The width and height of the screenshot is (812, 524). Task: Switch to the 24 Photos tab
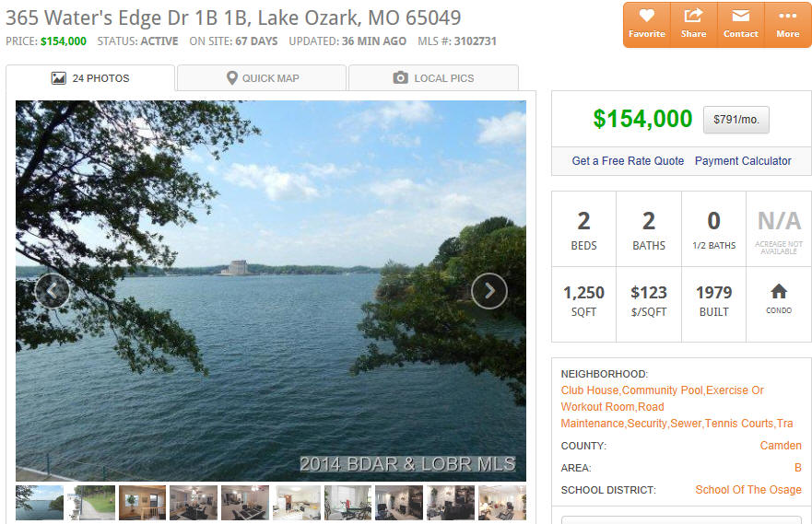click(x=90, y=78)
